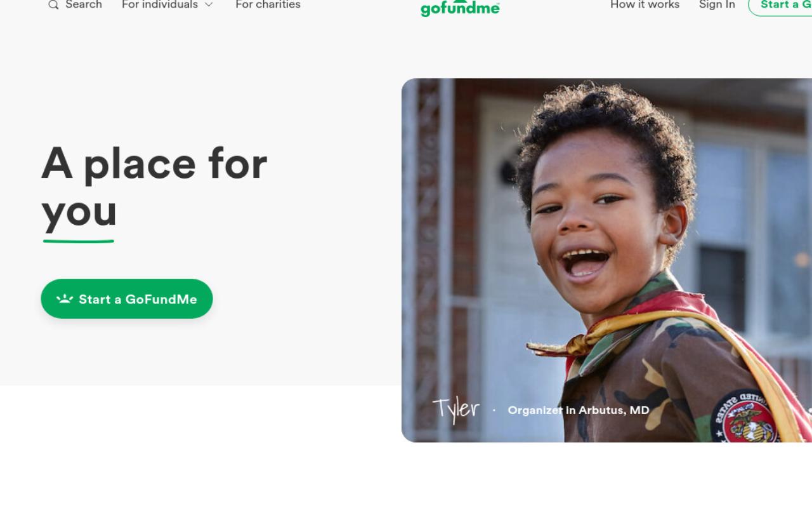Expand the chevron beside For individuals
The width and height of the screenshot is (812, 508).
pyautogui.click(x=209, y=5)
